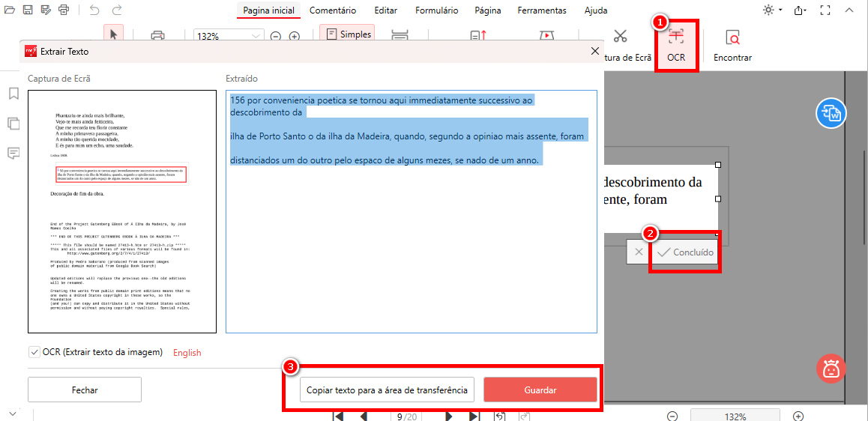Open the Ferramentas tab
The width and height of the screenshot is (868, 421).
(542, 10)
